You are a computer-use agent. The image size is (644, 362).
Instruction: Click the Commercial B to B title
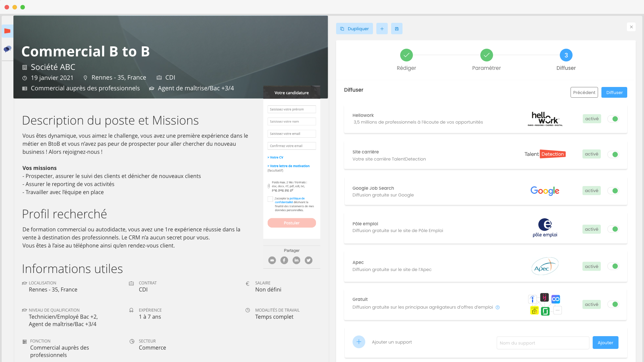86,51
